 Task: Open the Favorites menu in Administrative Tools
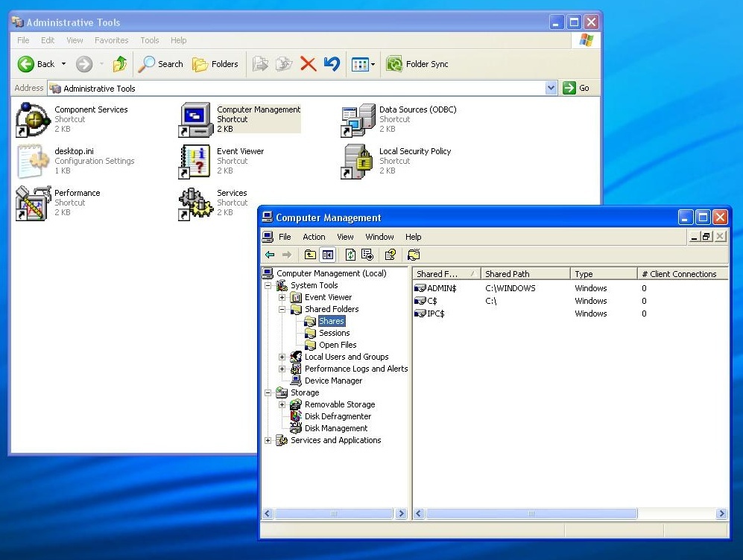111,40
